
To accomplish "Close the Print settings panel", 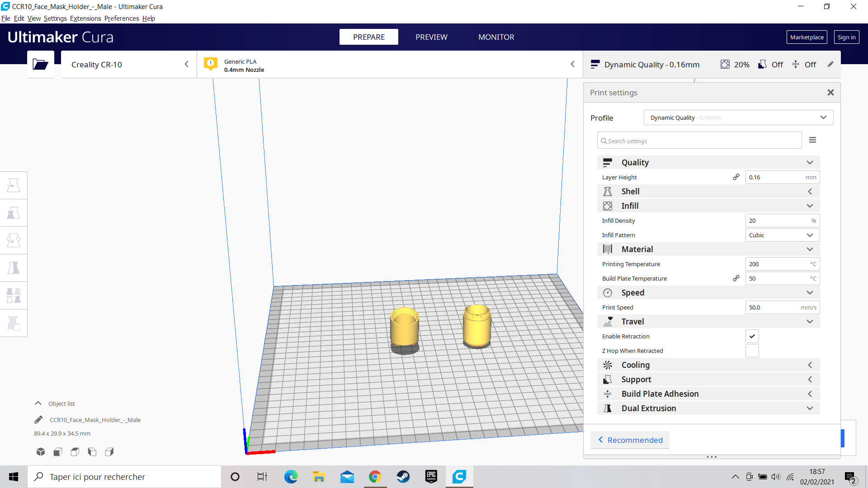I will 830,92.
